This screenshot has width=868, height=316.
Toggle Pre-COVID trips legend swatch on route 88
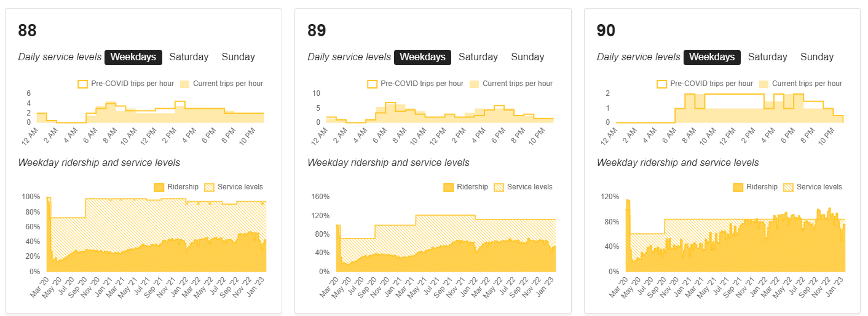point(83,84)
